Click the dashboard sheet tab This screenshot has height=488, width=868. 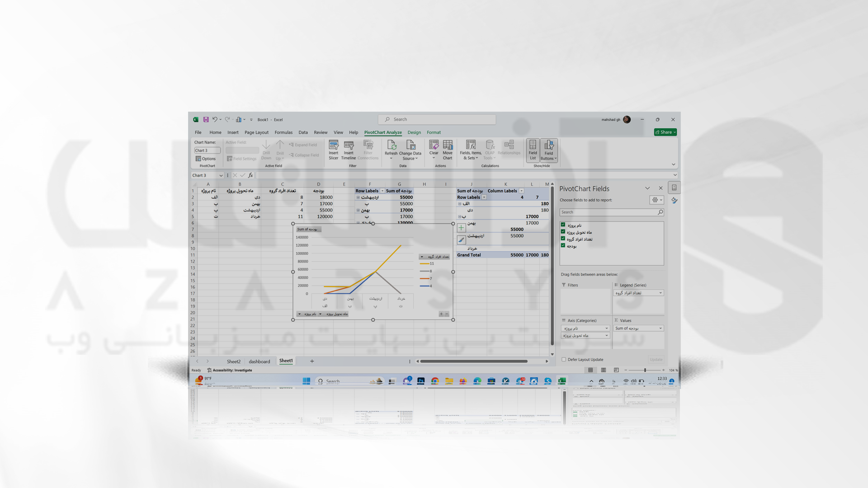(x=259, y=361)
